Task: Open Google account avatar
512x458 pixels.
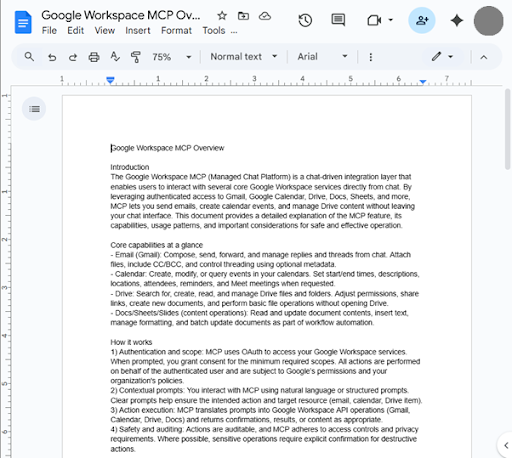Action: [x=488, y=21]
